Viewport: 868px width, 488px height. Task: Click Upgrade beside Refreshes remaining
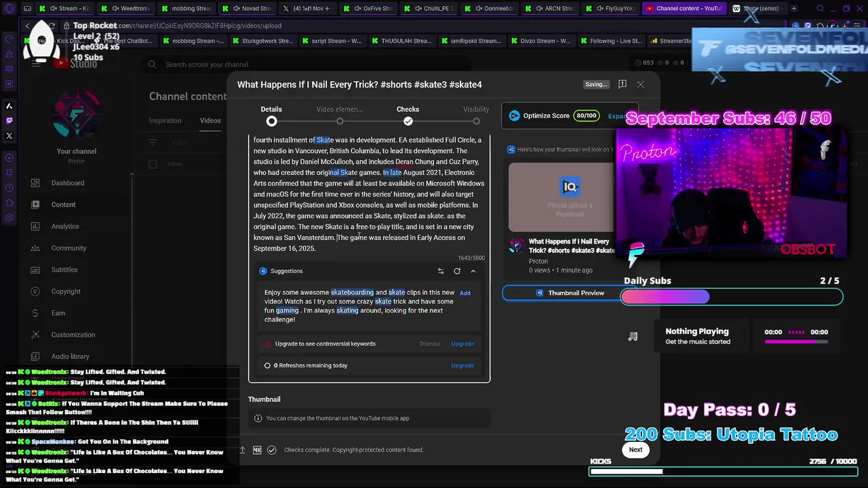462,365
